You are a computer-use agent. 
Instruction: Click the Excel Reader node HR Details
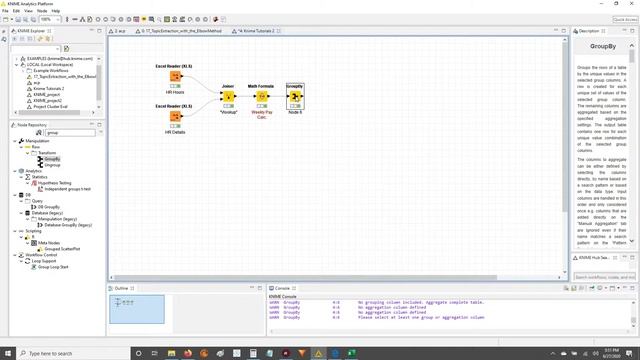click(x=175, y=116)
